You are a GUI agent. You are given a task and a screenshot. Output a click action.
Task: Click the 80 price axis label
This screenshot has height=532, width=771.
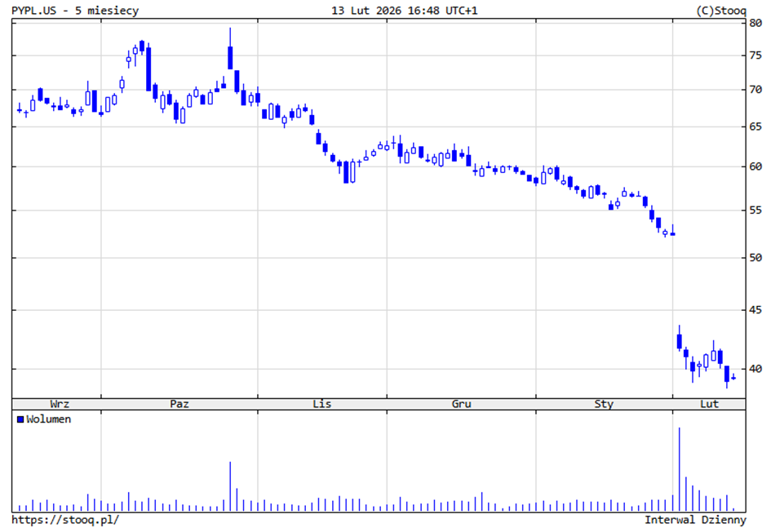tap(755, 23)
